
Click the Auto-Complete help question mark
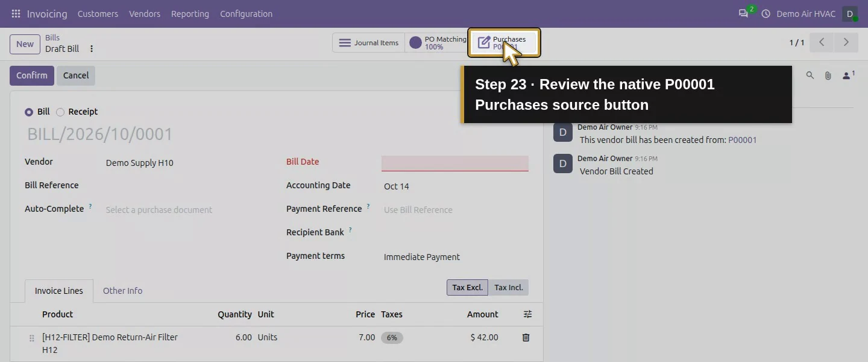click(90, 206)
